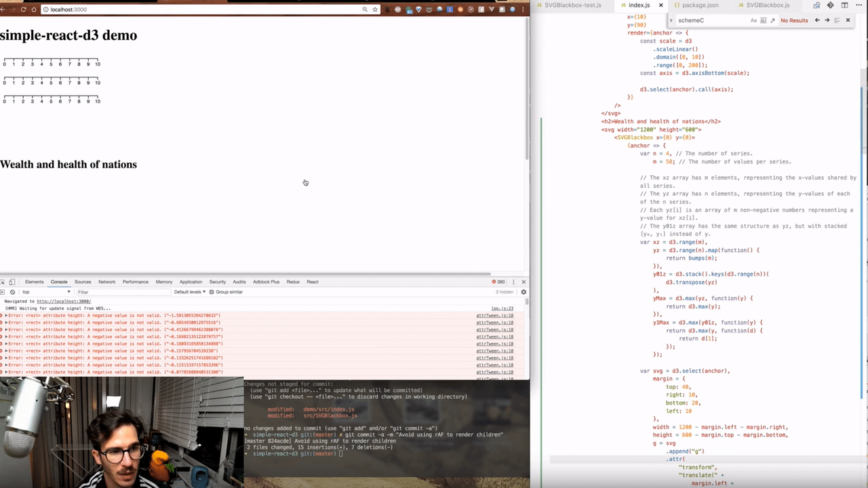The height and width of the screenshot is (488, 868).
Task: Click the split editor icon
Action: (x=844, y=5)
